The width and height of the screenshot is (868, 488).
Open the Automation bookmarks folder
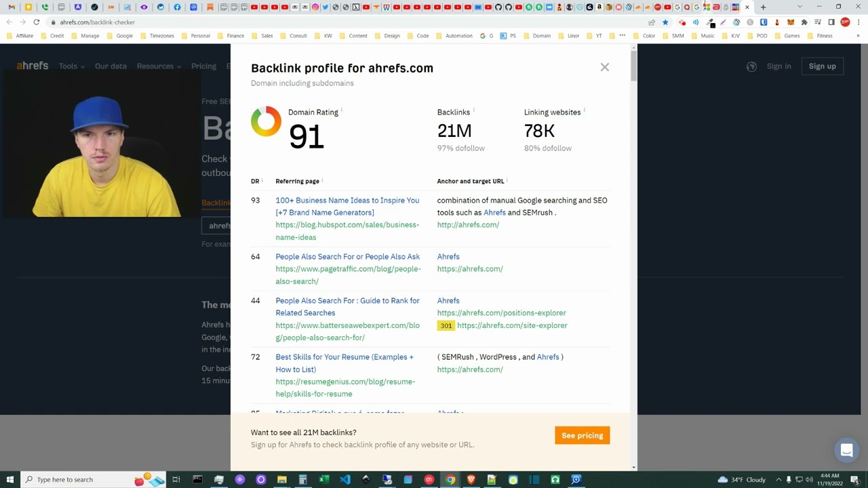pos(454,36)
